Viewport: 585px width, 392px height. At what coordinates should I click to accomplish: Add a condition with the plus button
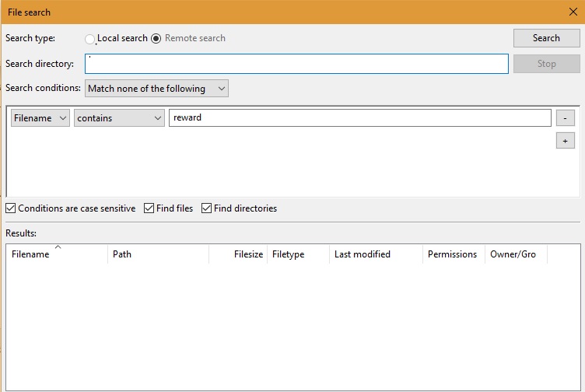[566, 141]
